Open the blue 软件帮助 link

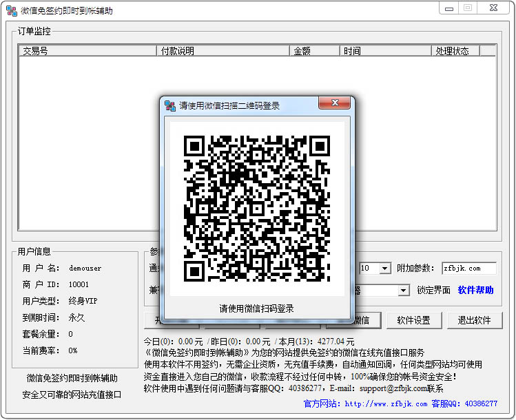475,290
